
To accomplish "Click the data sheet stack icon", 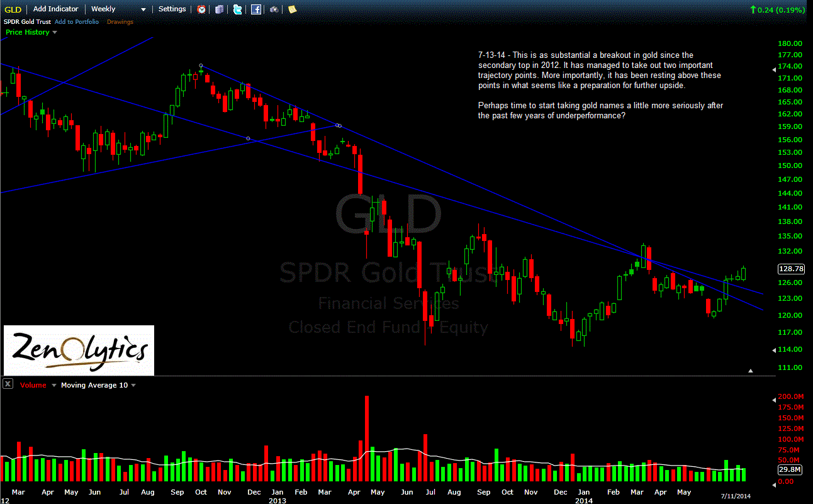I will [x=219, y=9].
